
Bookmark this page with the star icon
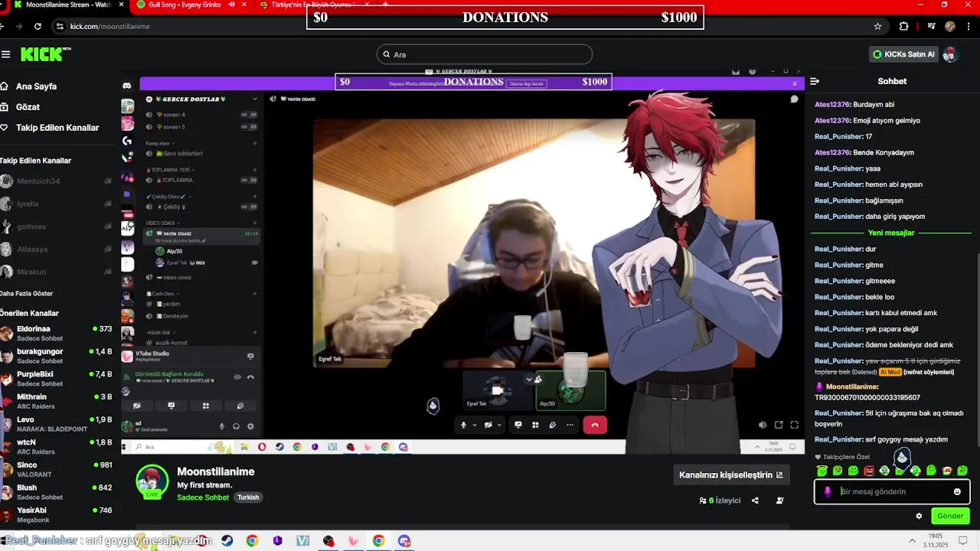877,26
